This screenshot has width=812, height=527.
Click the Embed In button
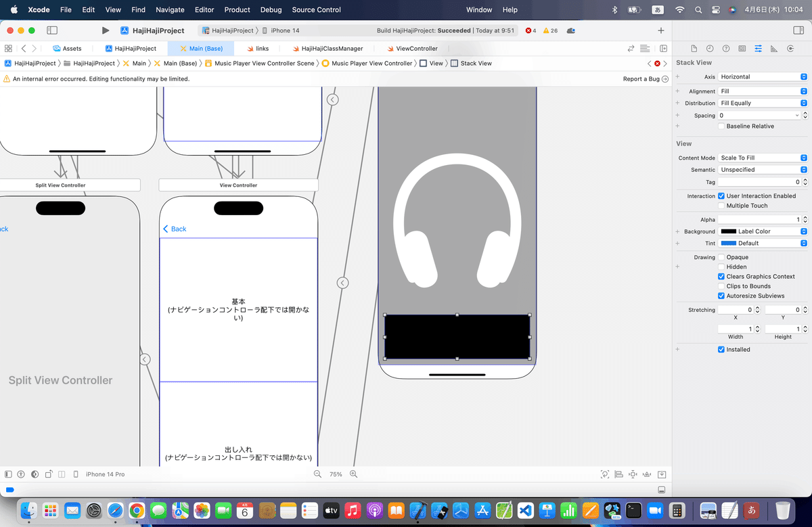point(662,474)
